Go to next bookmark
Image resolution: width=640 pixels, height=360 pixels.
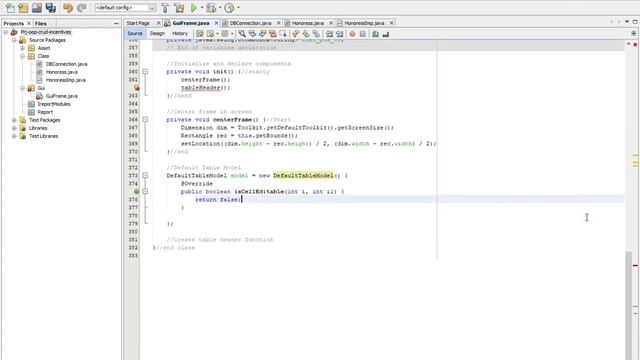point(306,34)
